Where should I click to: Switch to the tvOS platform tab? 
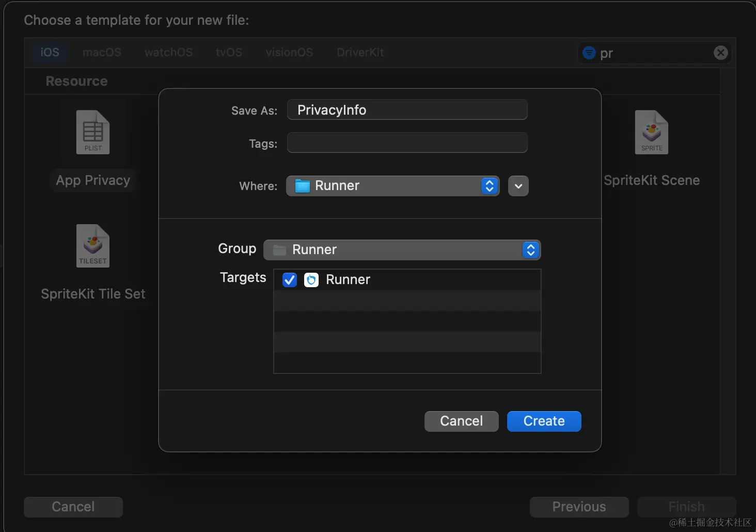[x=229, y=53]
